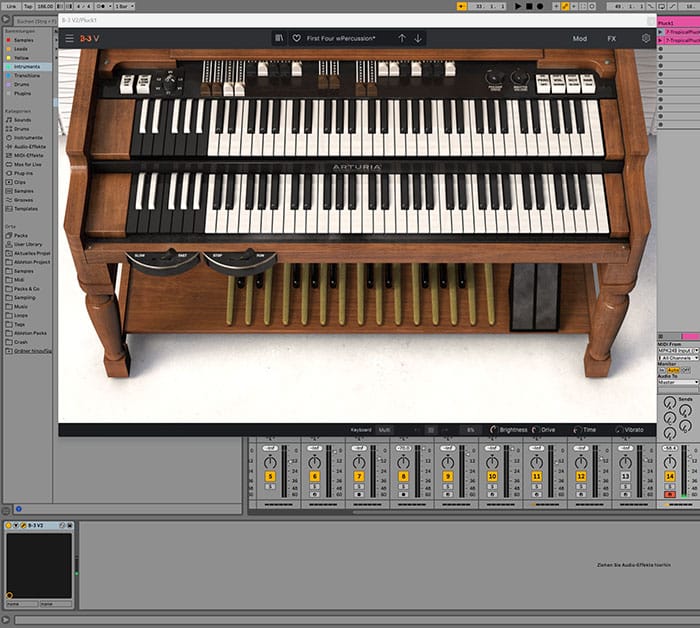Open B-3 V settings gear icon
700x628 pixels.
tap(646, 38)
